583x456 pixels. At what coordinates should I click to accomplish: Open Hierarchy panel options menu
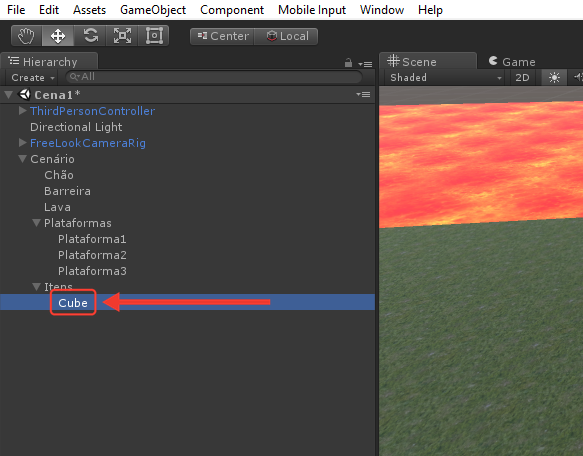(365, 64)
